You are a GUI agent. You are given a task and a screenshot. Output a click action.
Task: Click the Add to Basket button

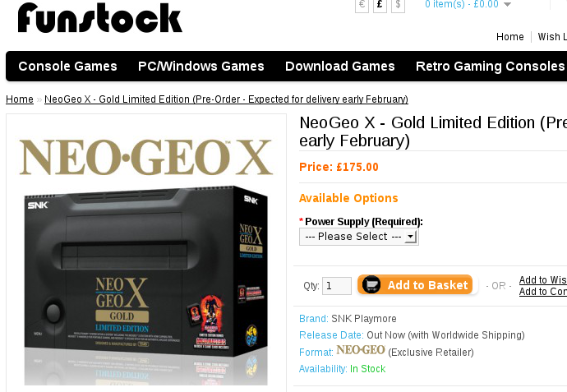[x=415, y=284]
